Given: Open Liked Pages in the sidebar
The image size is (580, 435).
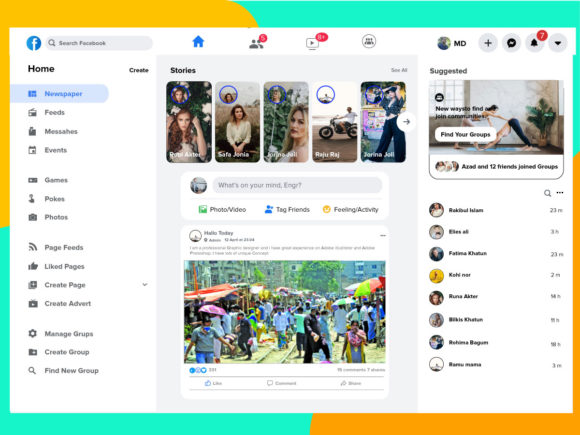Looking at the screenshot, I should [x=56, y=266].
